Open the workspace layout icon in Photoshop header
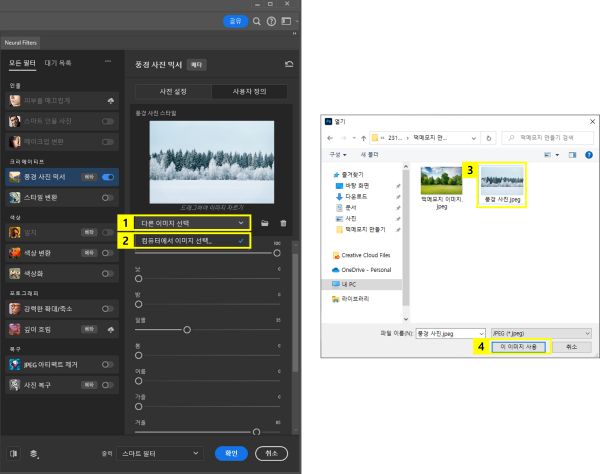This screenshot has height=474, width=600. [x=286, y=21]
